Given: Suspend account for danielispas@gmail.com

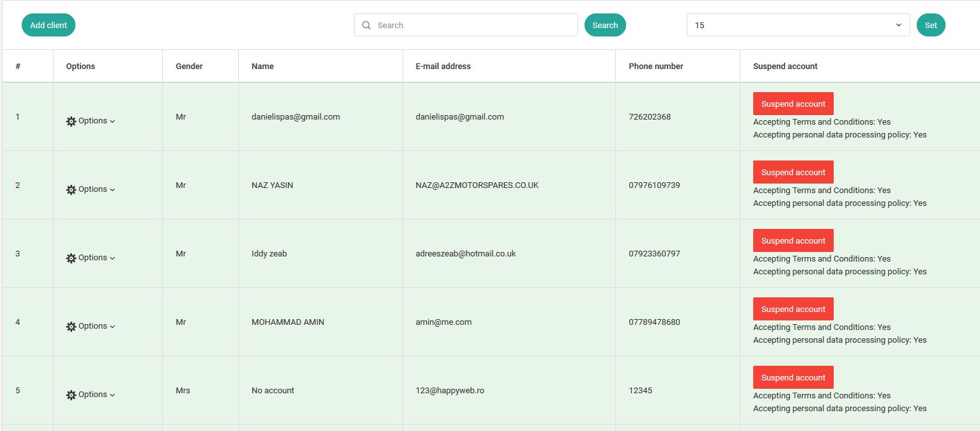Looking at the screenshot, I should 793,104.
